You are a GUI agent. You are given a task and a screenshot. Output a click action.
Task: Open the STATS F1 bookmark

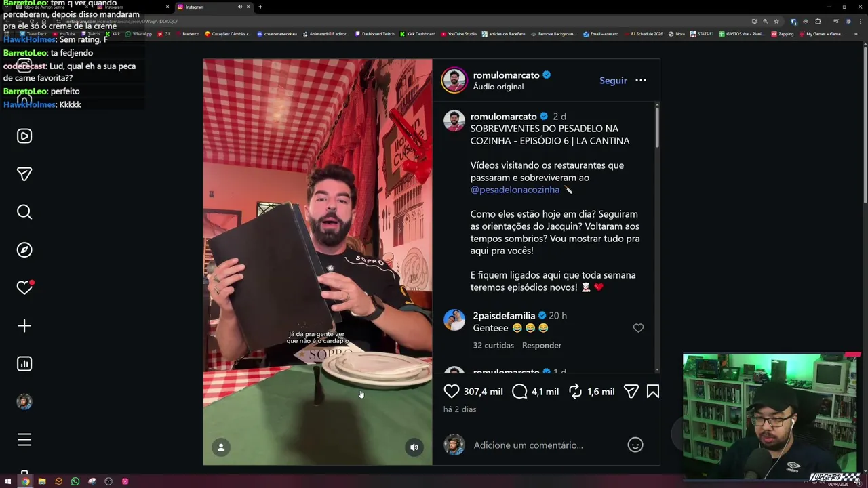pyautogui.click(x=702, y=33)
